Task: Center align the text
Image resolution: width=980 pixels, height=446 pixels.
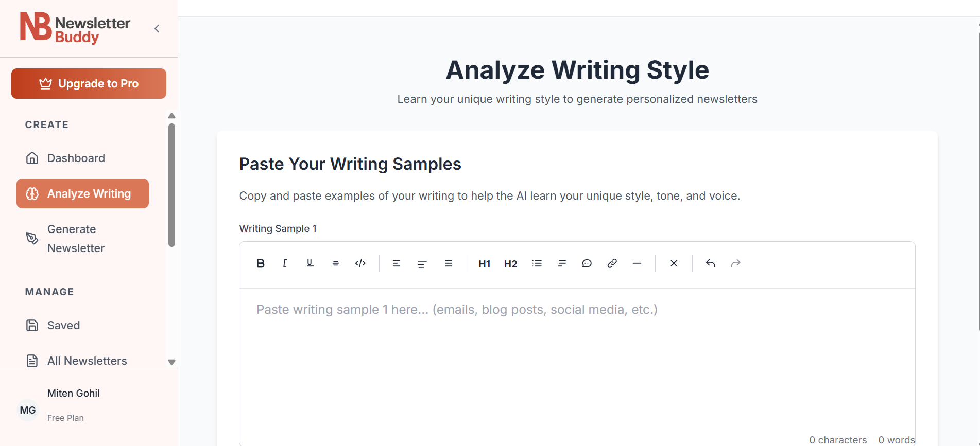Action: pyautogui.click(x=422, y=263)
